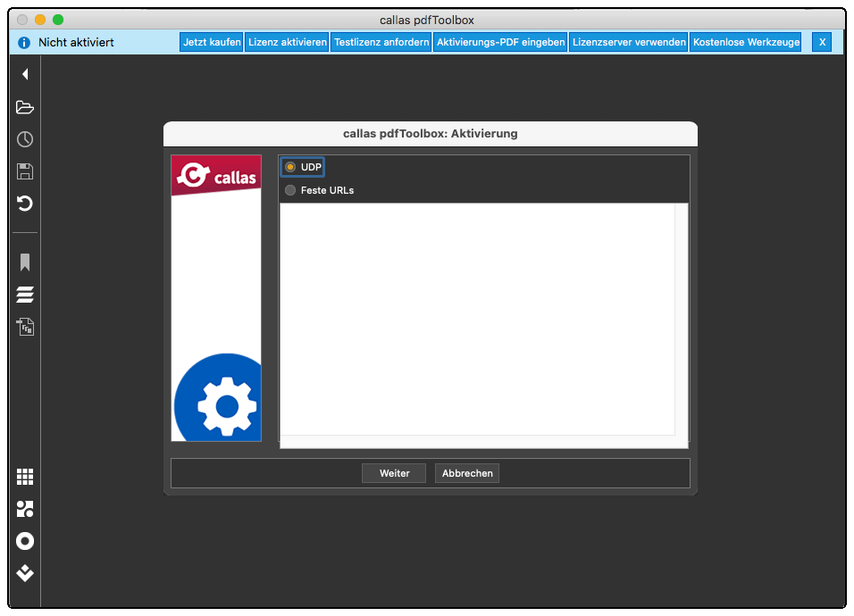This screenshot has width=854, height=616.
Task: Click the ring circle icon in sidebar
Action: [25, 541]
